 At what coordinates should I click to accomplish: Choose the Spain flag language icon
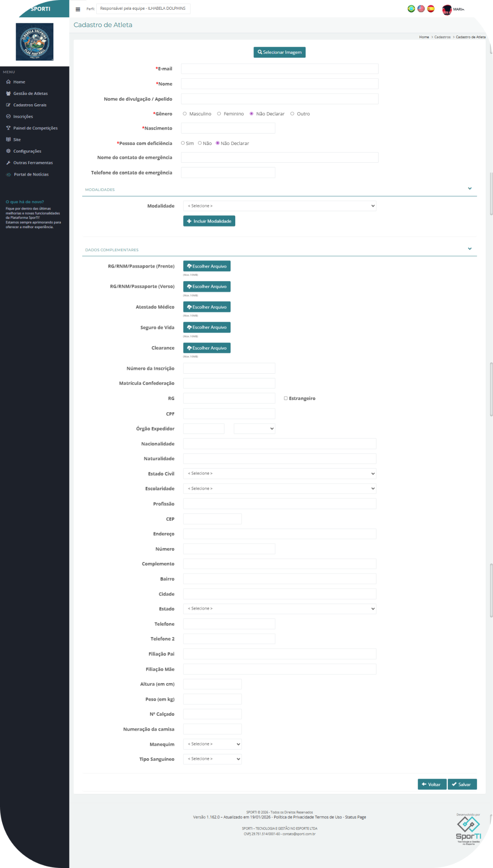pos(431,8)
